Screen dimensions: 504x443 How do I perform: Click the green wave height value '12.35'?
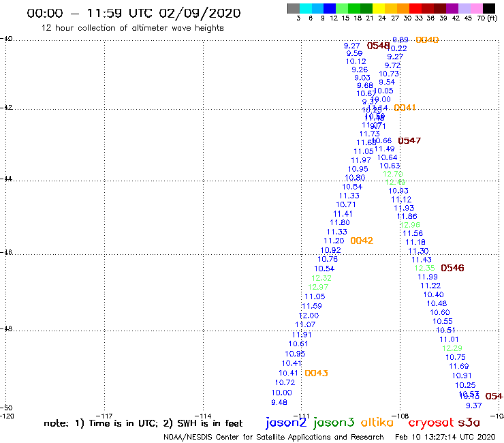tap(424, 268)
